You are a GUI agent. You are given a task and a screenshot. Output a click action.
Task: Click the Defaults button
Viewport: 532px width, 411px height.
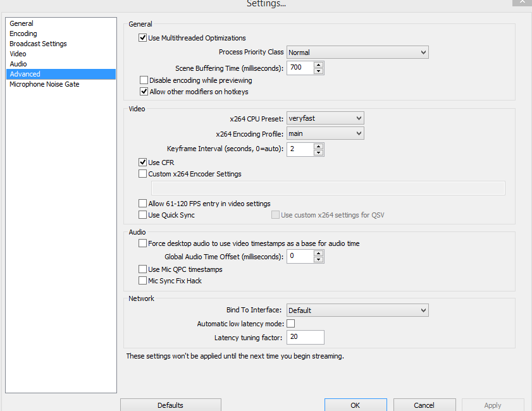tap(171, 405)
